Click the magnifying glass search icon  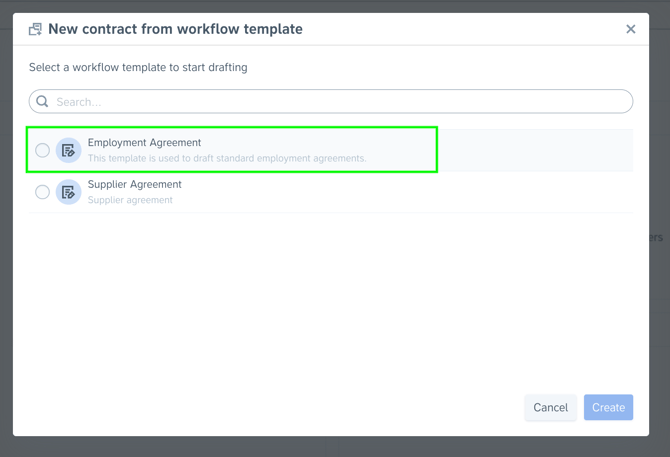coord(42,101)
